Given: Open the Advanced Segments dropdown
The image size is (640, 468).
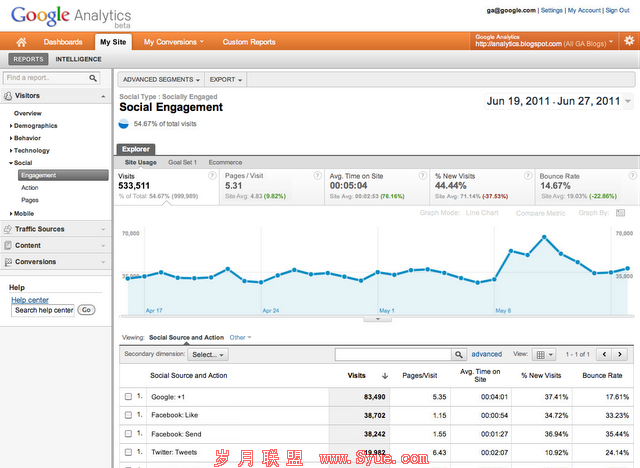Looking at the screenshot, I should coord(162,79).
